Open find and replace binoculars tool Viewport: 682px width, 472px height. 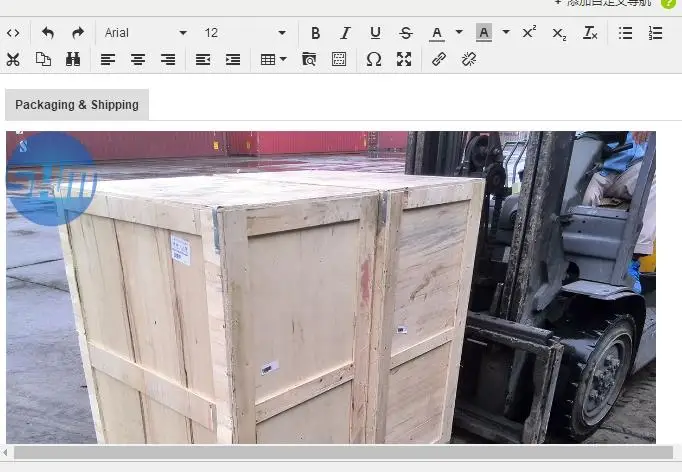point(73,59)
